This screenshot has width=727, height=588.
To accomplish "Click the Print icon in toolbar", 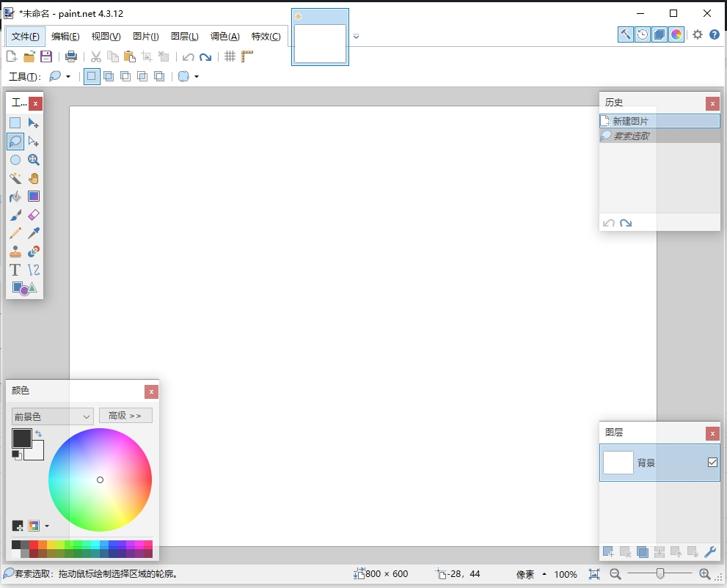I will point(71,56).
